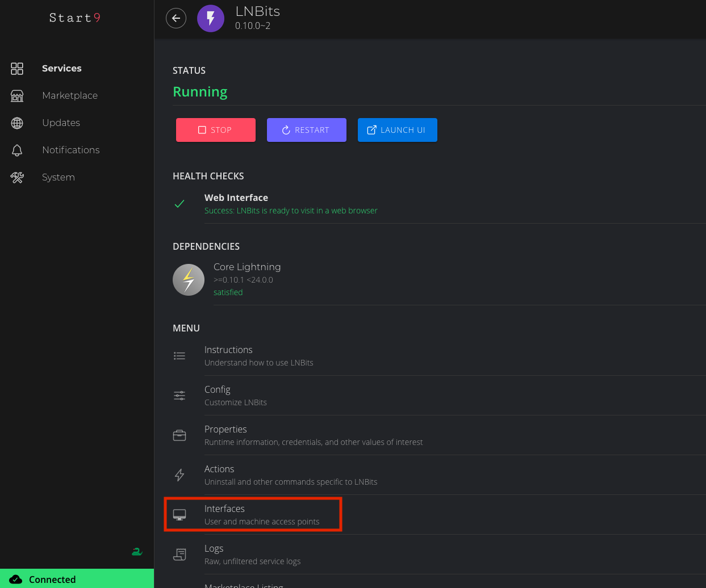The height and width of the screenshot is (588, 706).
Task: Click the green snake icon in sidebar
Action: [137, 551]
